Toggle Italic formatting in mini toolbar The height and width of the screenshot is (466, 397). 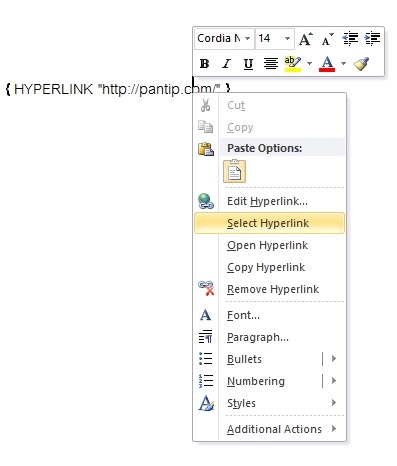click(x=227, y=63)
